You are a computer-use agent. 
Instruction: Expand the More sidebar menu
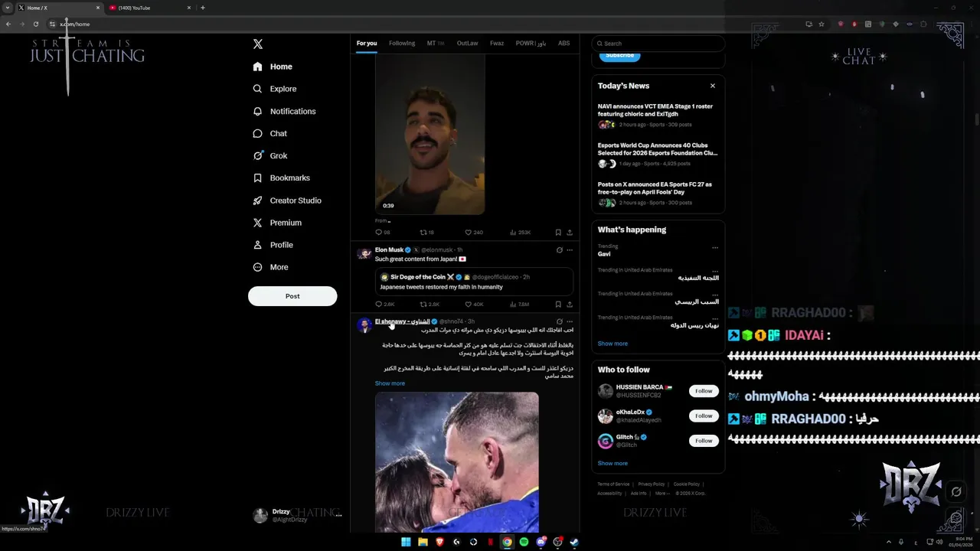click(x=270, y=267)
